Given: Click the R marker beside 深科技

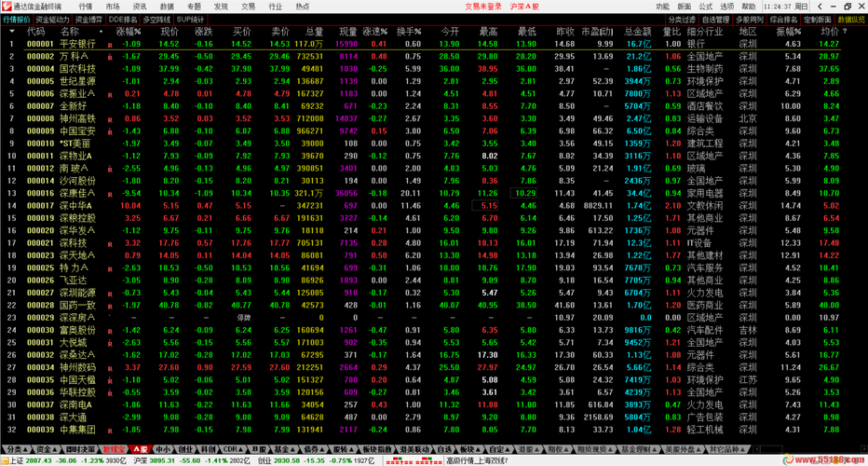Looking at the screenshot, I should (x=110, y=242).
